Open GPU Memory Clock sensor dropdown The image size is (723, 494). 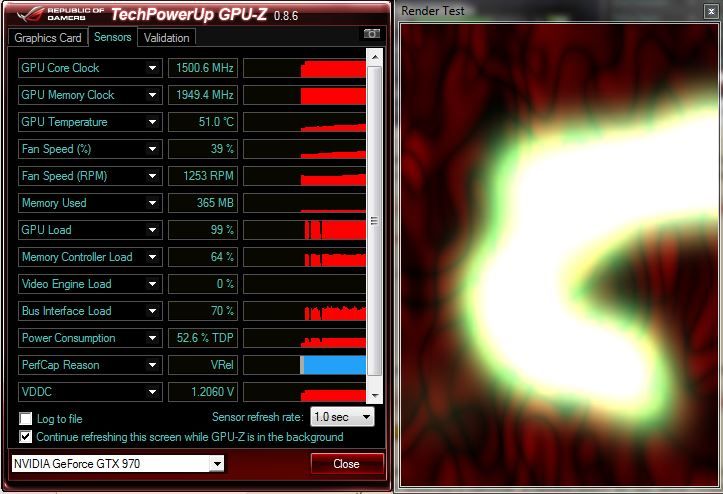pyautogui.click(x=152, y=95)
